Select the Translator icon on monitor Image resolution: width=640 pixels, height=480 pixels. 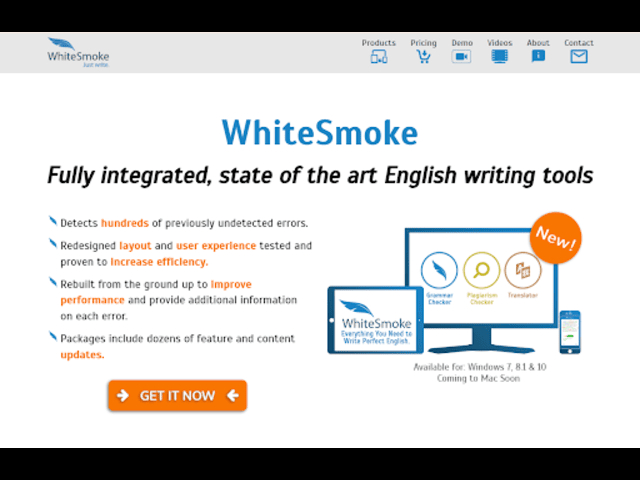522,270
